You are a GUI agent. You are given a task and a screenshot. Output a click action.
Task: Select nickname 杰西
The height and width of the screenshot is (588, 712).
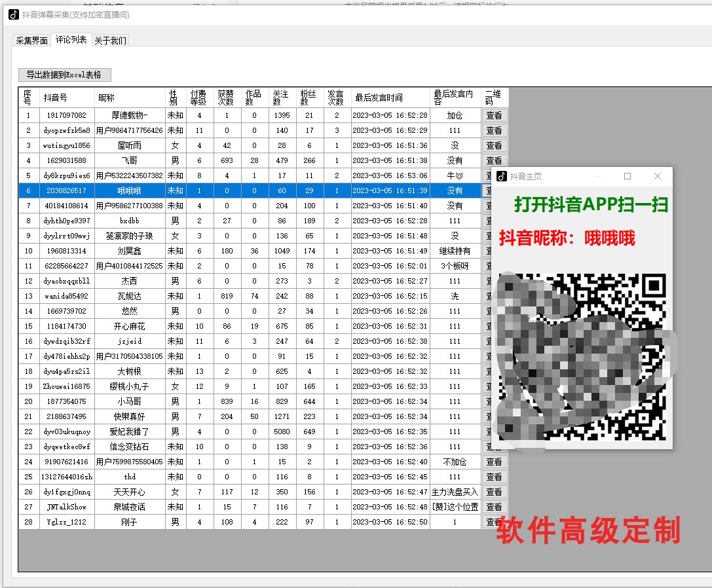[130, 281]
